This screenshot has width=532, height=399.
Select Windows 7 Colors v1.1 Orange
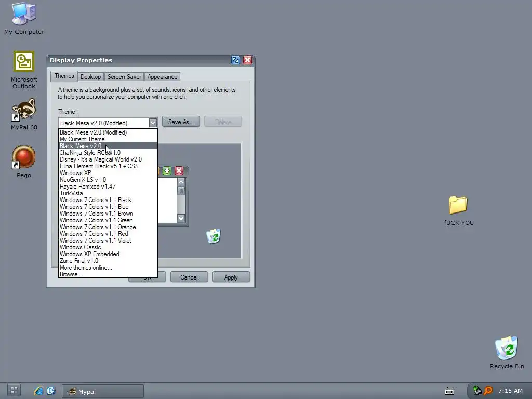(x=108, y=228)
